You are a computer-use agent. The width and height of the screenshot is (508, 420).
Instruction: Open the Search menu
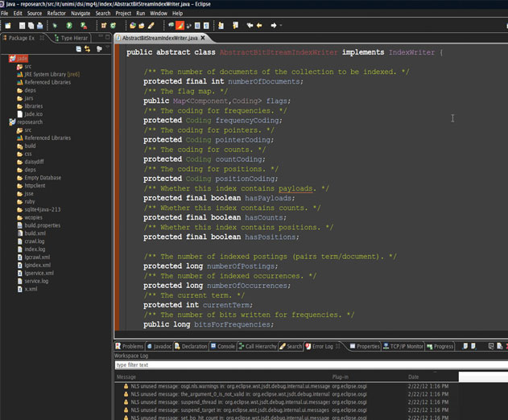click(x=103, y=14)
